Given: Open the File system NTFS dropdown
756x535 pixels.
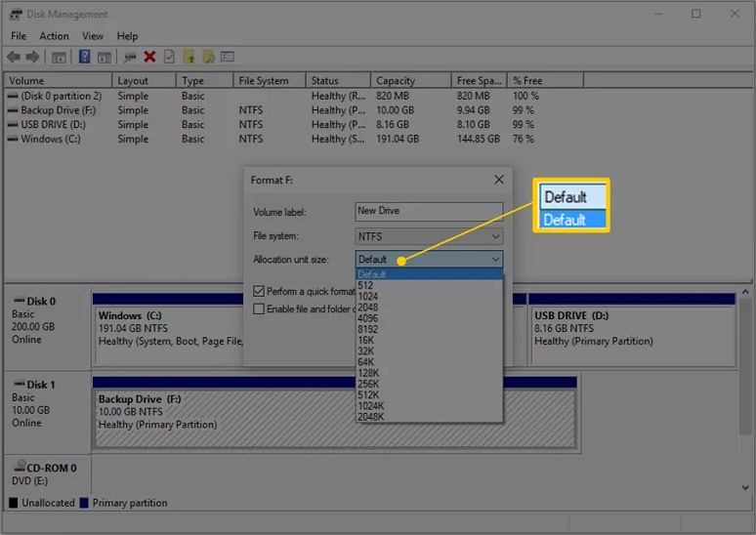Looking at the screenshot, I should pyautogui.click(x=429, y=236).
